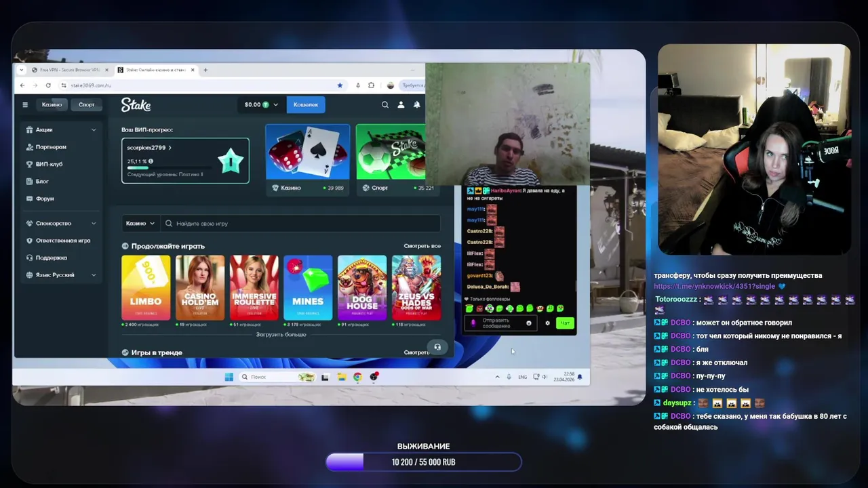Click Загрузить больше

click(x=281, y=334)
